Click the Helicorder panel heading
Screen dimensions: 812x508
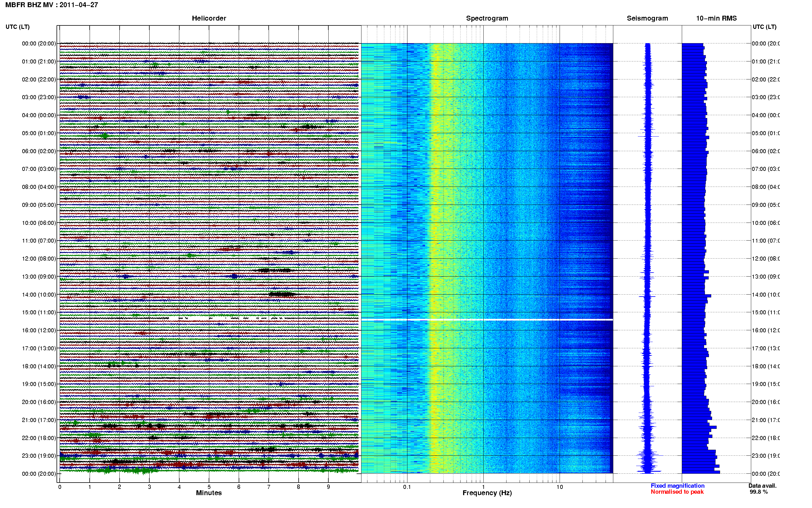point(209,19)
